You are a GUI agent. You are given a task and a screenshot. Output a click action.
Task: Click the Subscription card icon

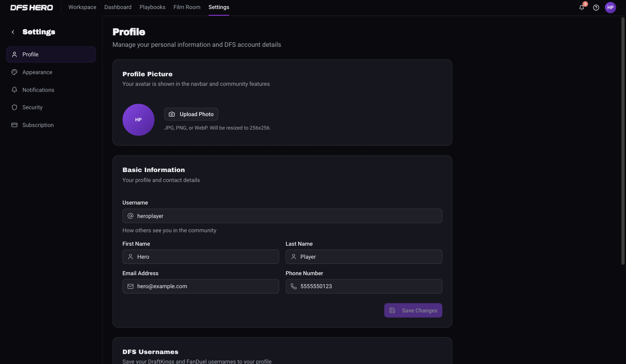[14, 125]
